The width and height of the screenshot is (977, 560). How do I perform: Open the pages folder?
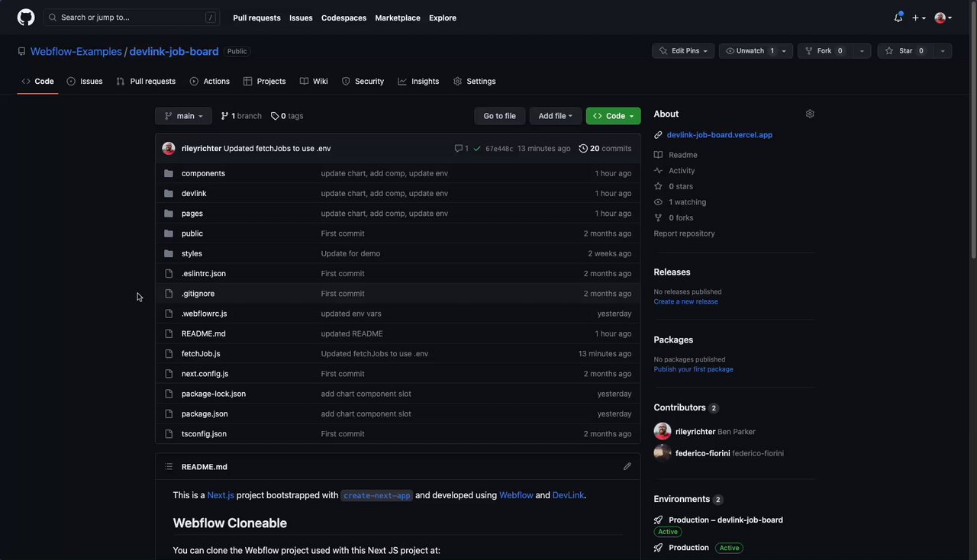click(x=192, y=214)
